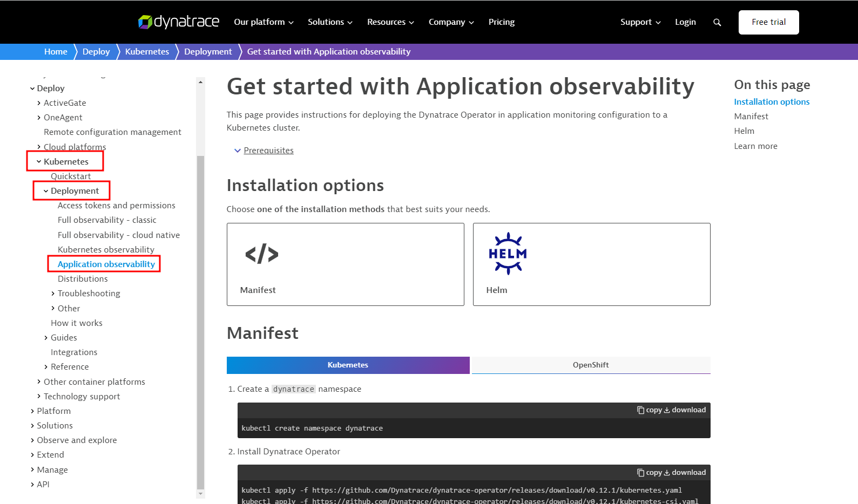Image resolution: width=858 pixels, height=504 pixels.
Task: Choose the Helm installation card
Action: click(x=592, y=264)
